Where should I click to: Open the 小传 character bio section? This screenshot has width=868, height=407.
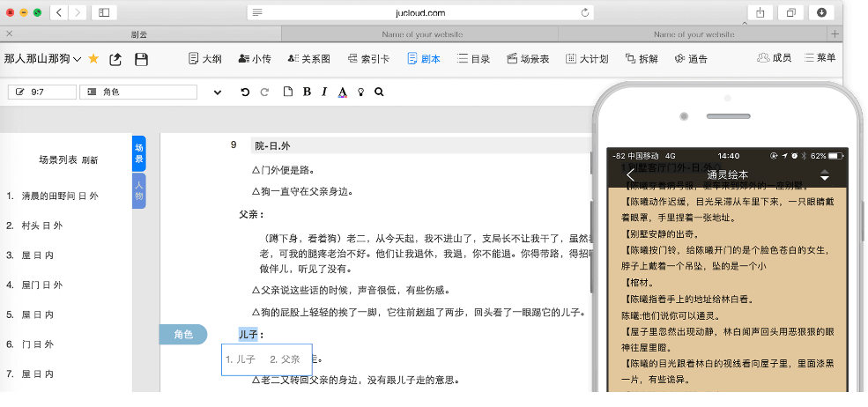coord(255,59)
